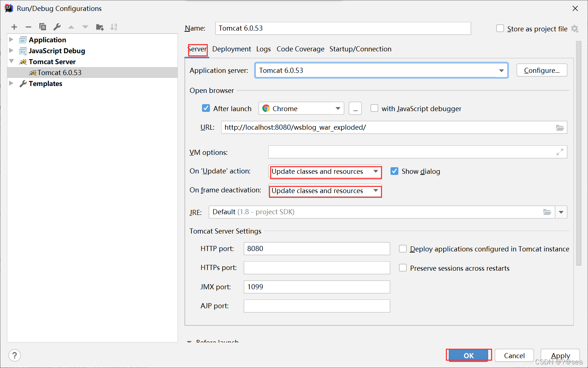Viewport: 588px width, 368px height.
Task: Browse for JRE with the folder icon
Action: (547, 212)
